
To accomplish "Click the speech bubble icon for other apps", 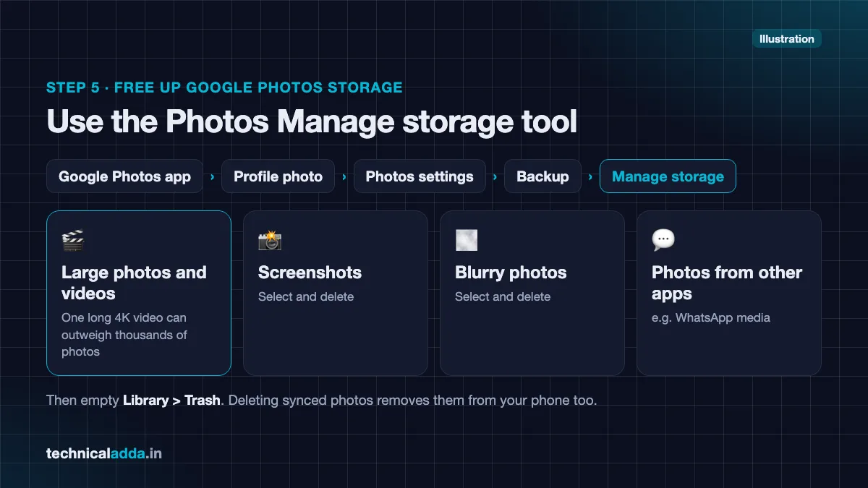I will point(663,240).
